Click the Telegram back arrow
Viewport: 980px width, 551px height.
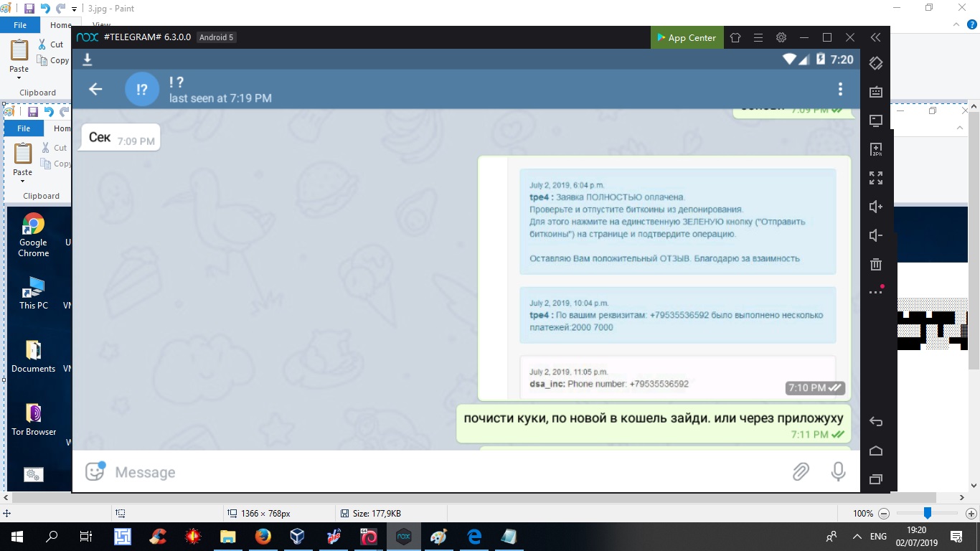point(95,89)
